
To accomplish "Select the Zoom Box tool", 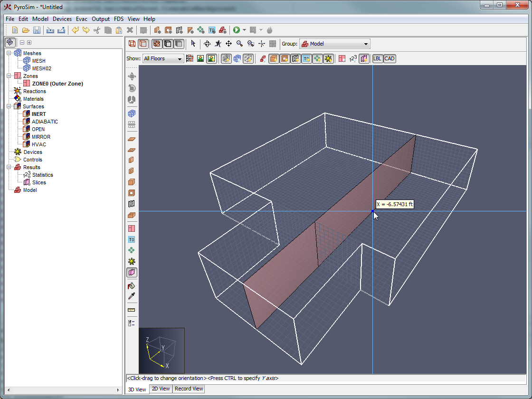I will (251, 43).
